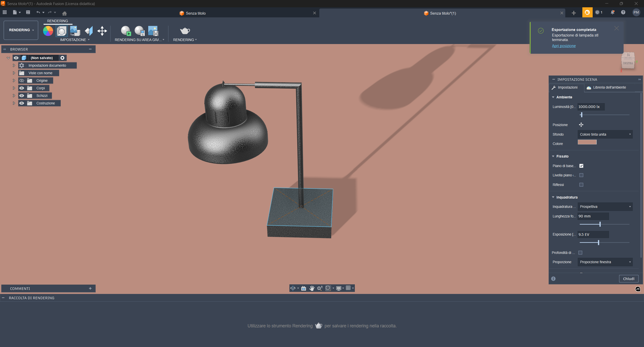
Task: Open the Texture Map Controls icon
Action: (89, 31)
